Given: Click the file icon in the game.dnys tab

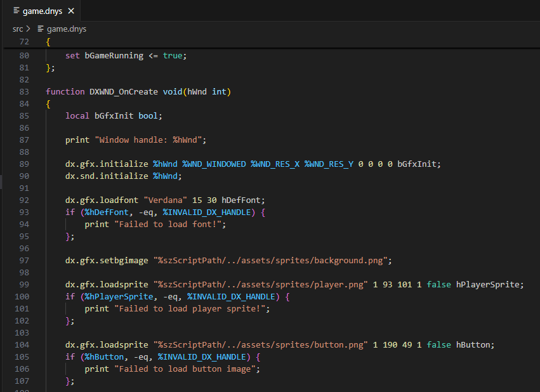Looking at the screenshot, I should tap(15, 11).
